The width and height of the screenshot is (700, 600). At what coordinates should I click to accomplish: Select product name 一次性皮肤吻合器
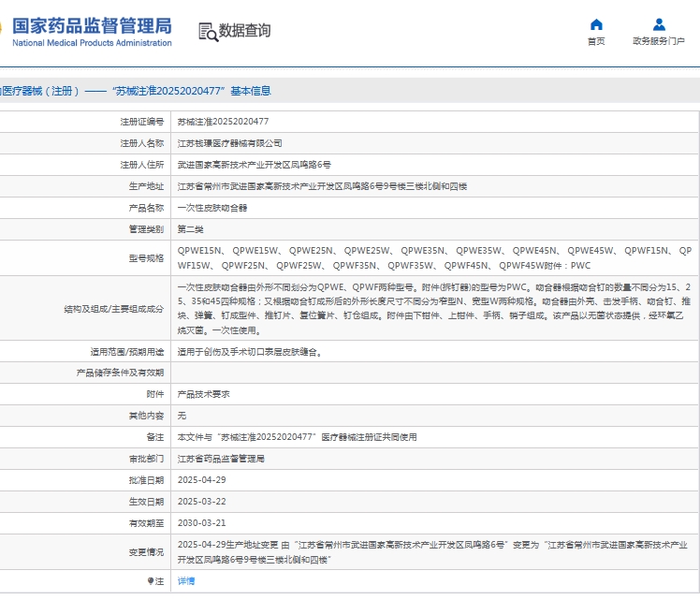pos(212,208)
